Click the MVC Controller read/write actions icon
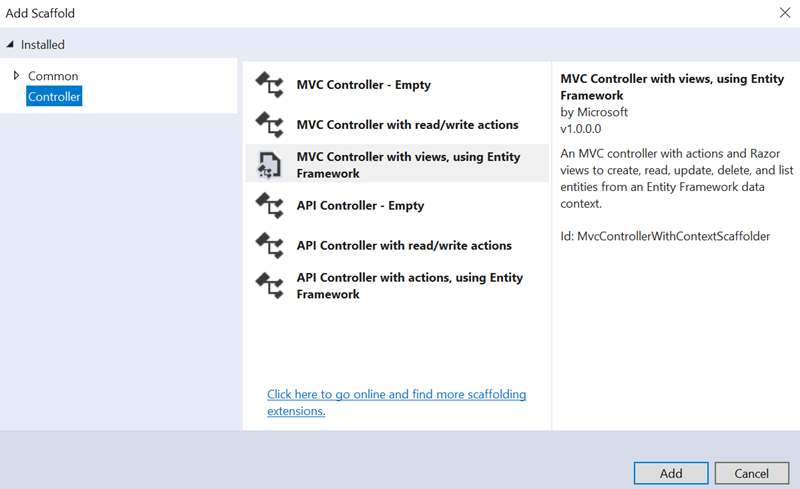This screenshot has height=489, width=800. pos(269,125)
